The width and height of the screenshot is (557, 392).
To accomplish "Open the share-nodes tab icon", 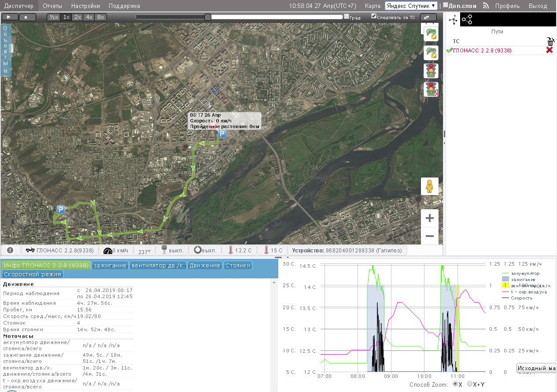I will pyautogui.click(x=467, y=19).
